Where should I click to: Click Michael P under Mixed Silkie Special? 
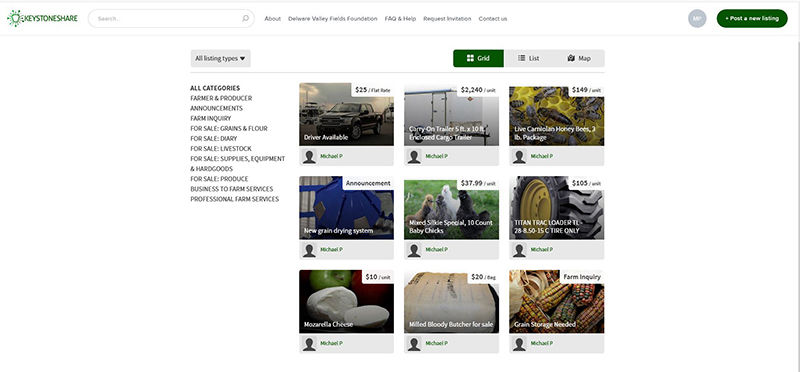(436, 250)
